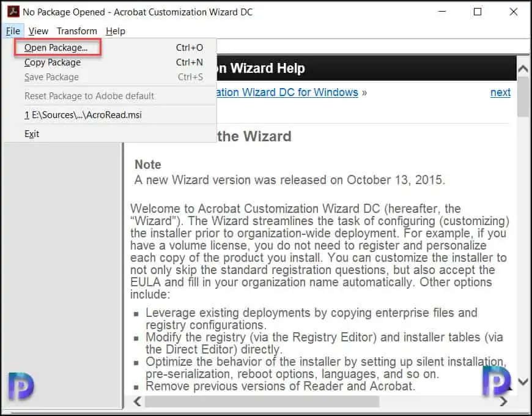Click the Acrobat app icon in title bar
Image resolution: width=532 pixels, height=416 pixels.
click(x=13, y=12)
